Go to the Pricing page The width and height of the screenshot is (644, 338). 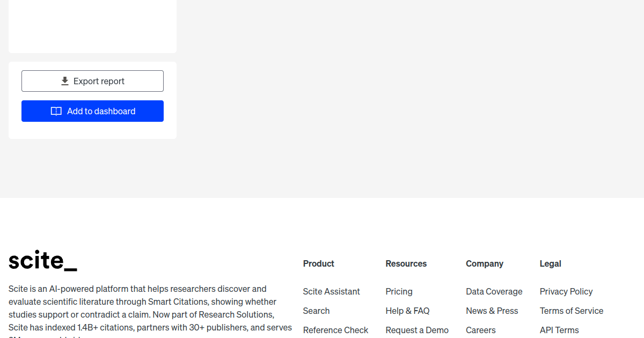tap(399, 291)
